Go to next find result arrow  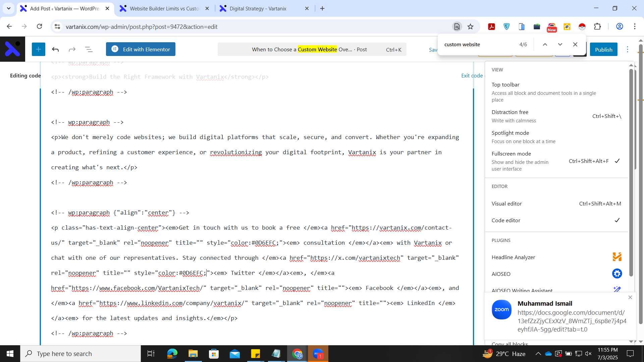coord(560,44)
